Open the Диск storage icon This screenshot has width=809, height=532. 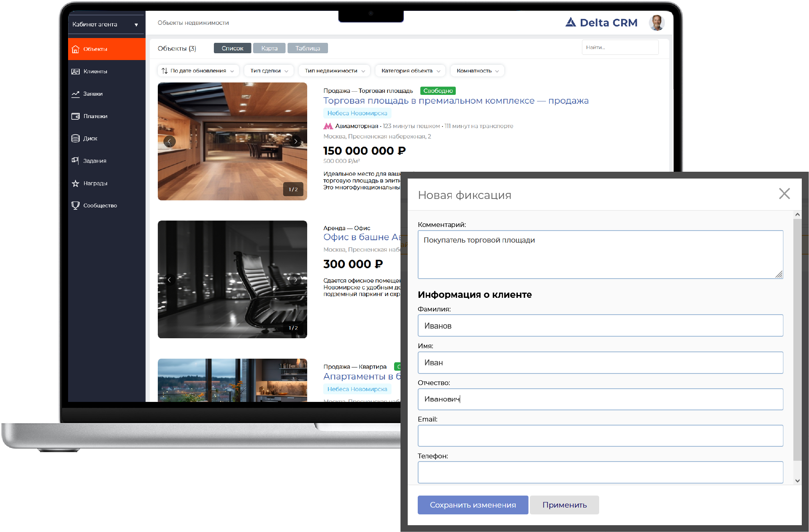pos(75,139)
